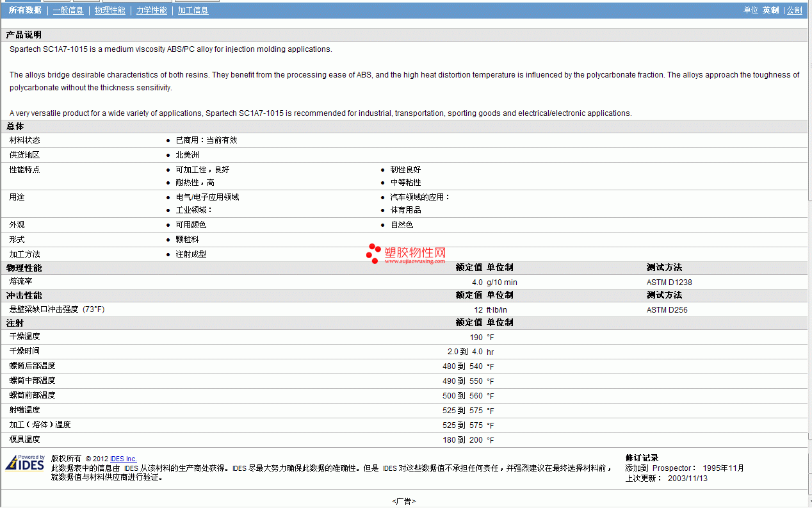Click the 颗粒料 form value

187,239
